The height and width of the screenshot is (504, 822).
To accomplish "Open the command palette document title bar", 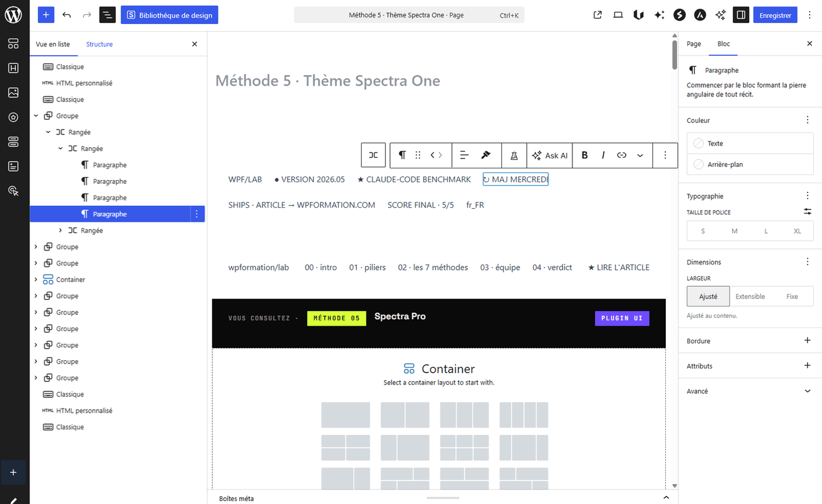I will pyautogui.click(x=409, y=15).
